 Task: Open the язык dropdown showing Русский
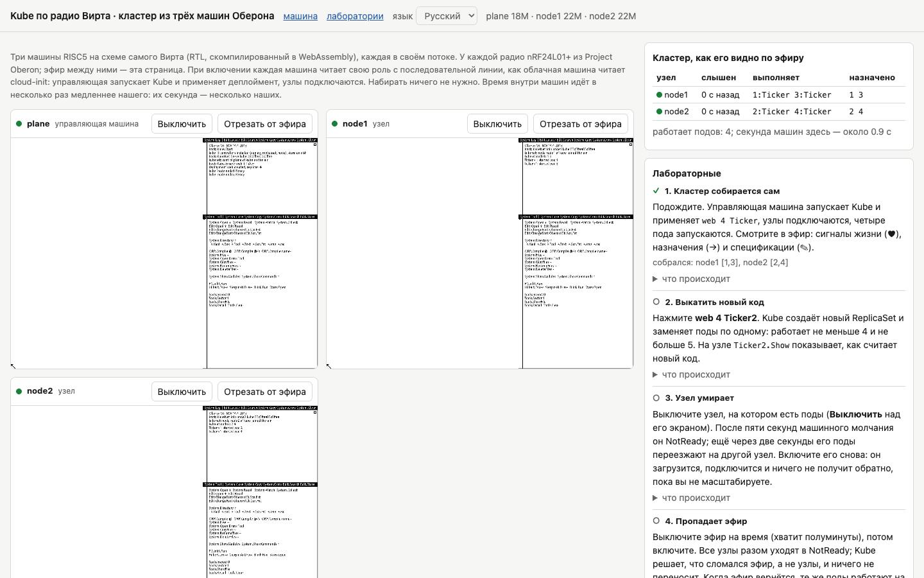pyautogui.click(x=447, y=15)
